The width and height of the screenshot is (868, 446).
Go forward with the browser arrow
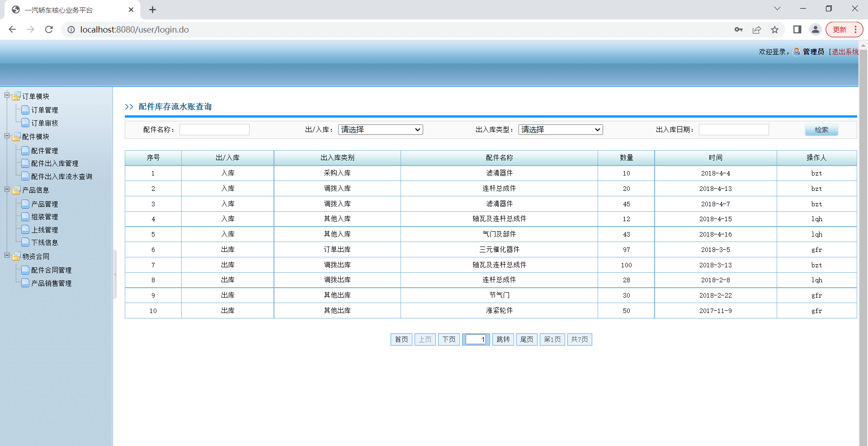click(30, 29)
